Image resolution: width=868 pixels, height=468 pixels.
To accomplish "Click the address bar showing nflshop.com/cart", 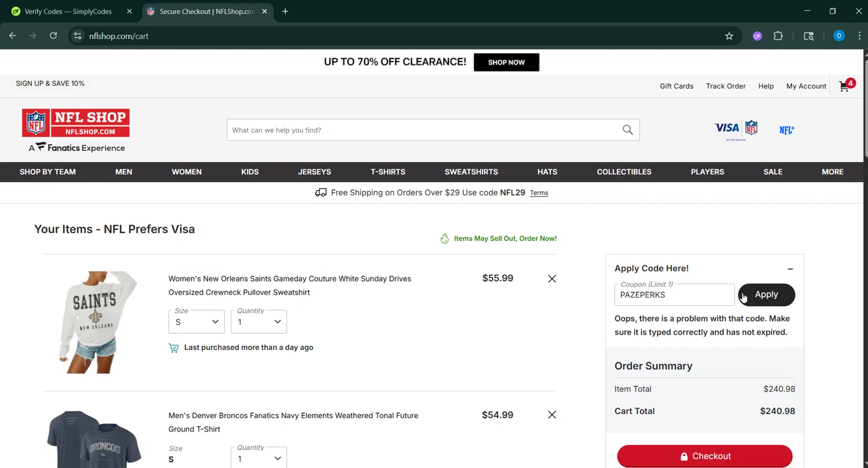I will [x=405, y=36].
